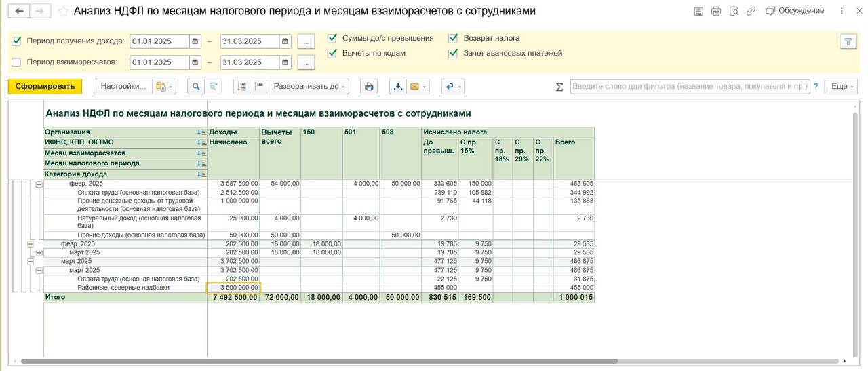Toggle Период получения дохода checkbox
This screenshot has height=371, width=868.
pos(17,41)
